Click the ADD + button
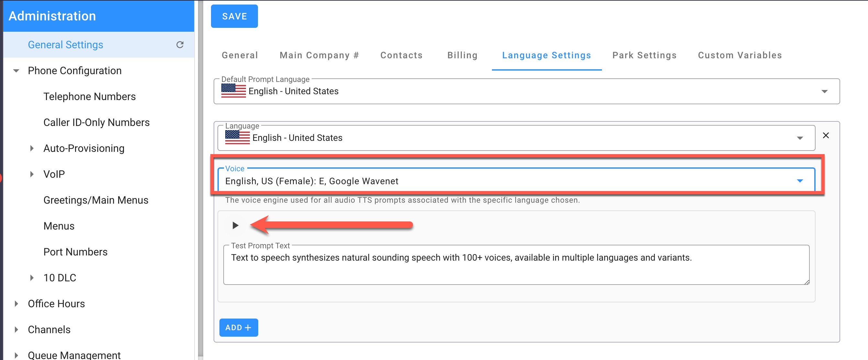Screen dimensions: 868x360 239,327
